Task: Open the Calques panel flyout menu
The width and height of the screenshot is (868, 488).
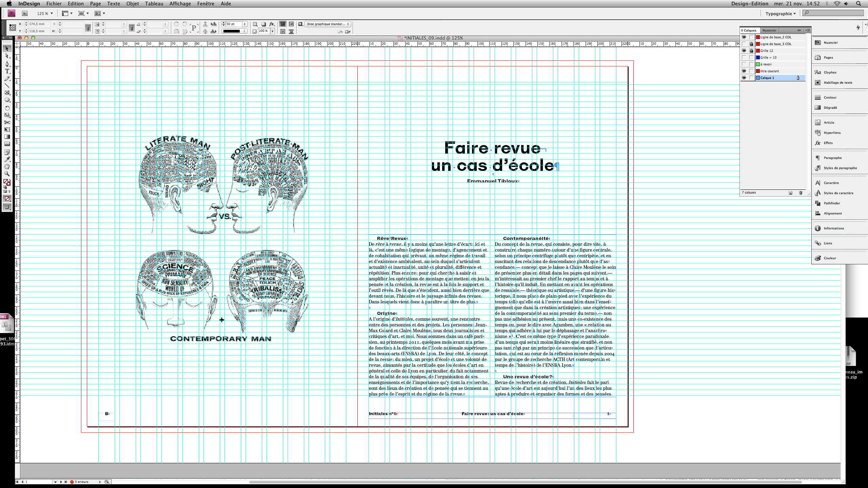Action: click(x=808, y=30)
